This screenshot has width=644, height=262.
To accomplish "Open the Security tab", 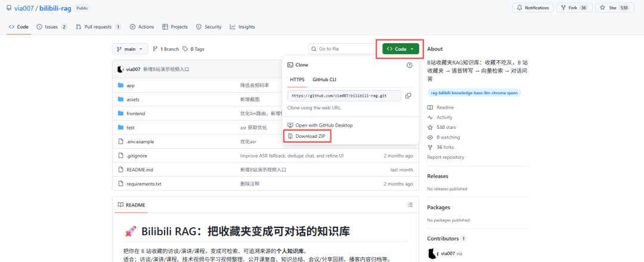I will coord(209,27).
